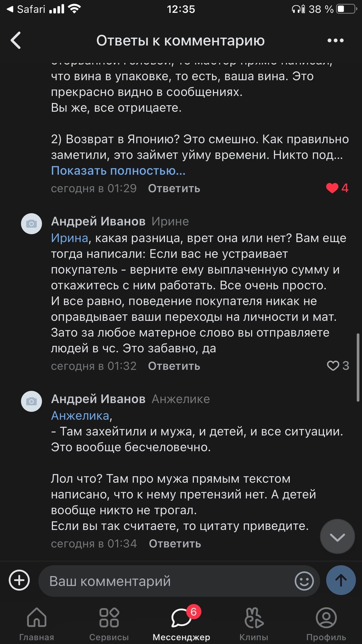Image resolution: width=362 pixels, height=644 pixels.
Task: Switch to the Сервисы tab
Action: [109, 624]
